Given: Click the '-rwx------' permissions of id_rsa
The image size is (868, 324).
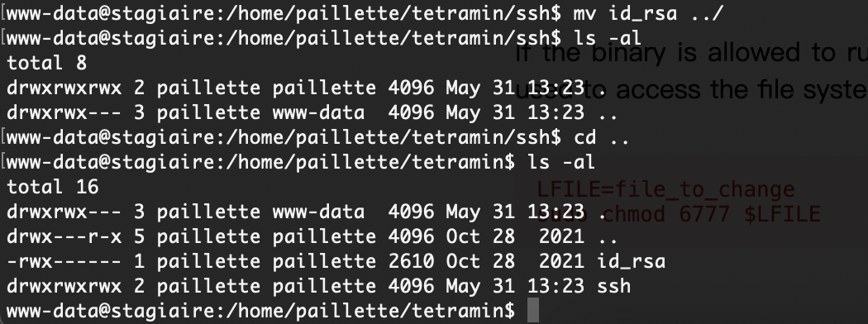Looking at the screenshot, I should pos(64,261).
